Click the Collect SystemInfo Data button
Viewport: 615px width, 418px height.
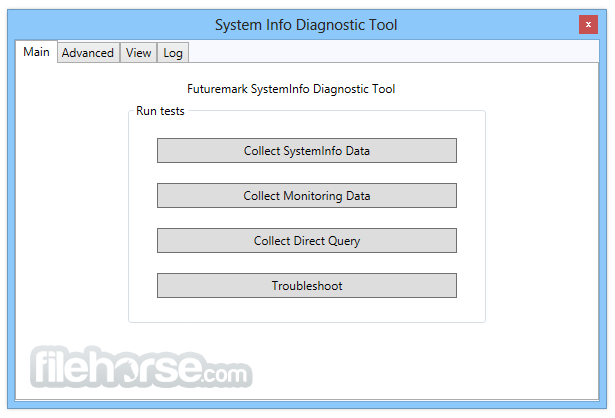click(x=307, y=151)
